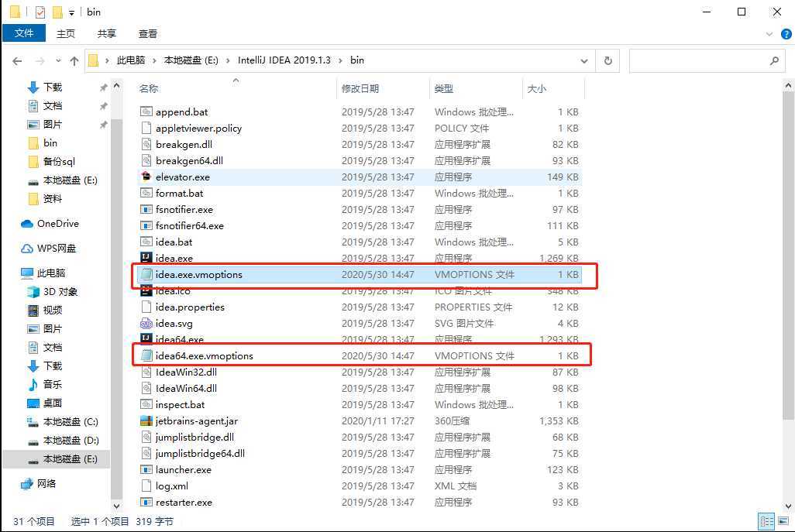Switch to large icons view layout
The image size is (795, 532).
783,521
